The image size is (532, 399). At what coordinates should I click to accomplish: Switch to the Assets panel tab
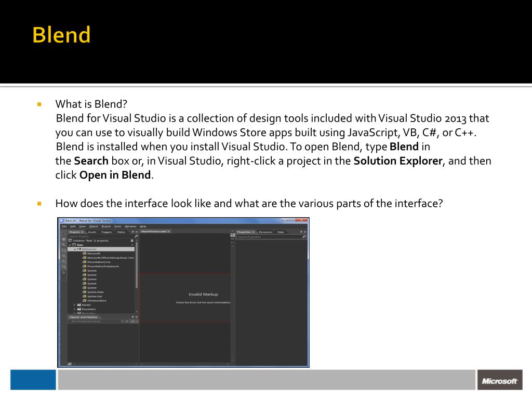pos(92,232)
